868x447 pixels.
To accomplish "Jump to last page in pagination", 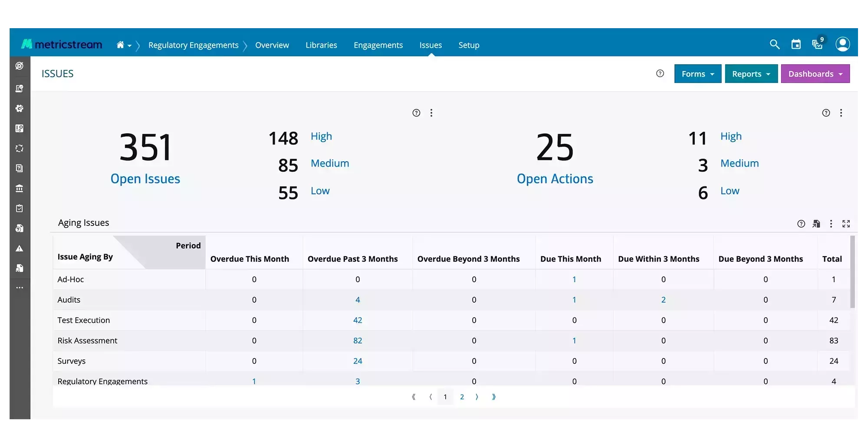I will point(493,397).
